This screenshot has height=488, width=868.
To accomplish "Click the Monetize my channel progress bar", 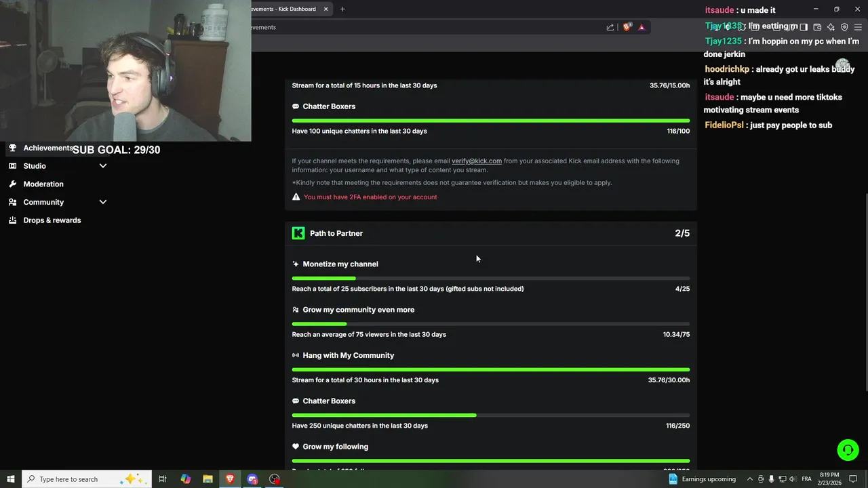I will (491, 278).
